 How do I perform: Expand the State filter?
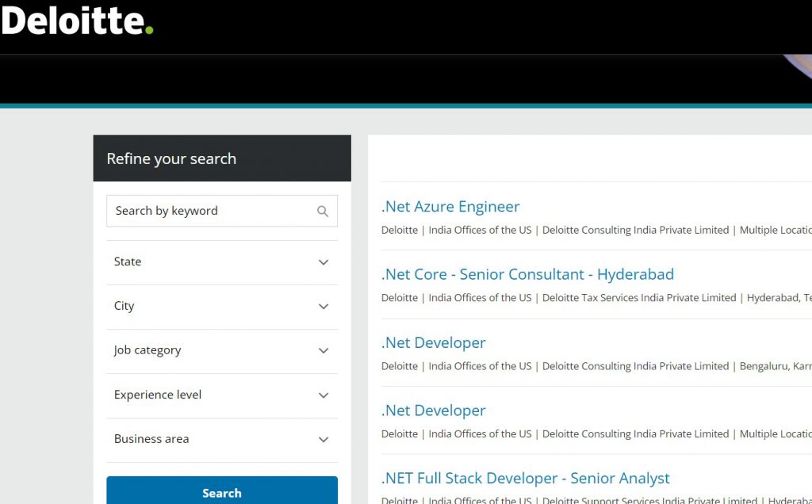pyautogui.click(x=222, y=262)
